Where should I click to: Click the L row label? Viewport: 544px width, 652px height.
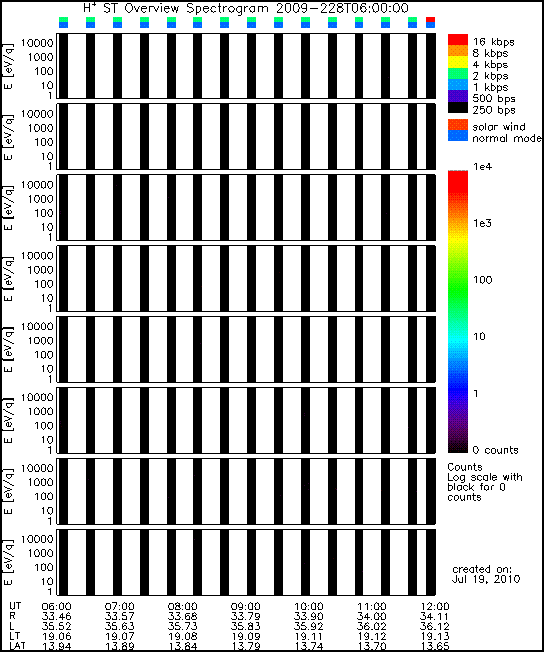pyautogui.click(x=12, y=626)
